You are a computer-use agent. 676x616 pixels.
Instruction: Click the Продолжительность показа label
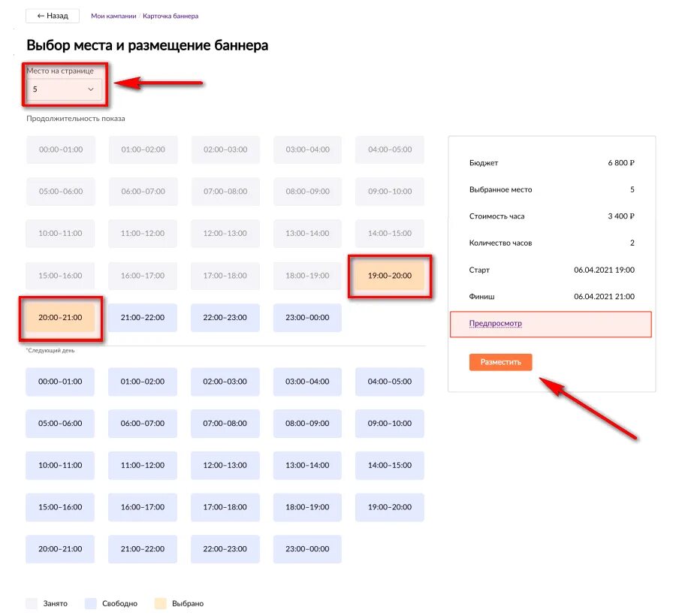(76, 119)
